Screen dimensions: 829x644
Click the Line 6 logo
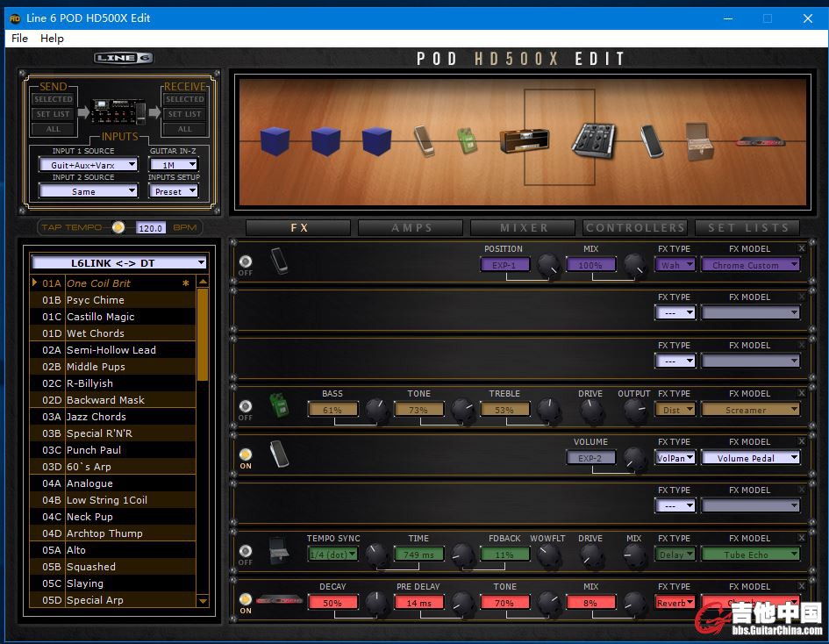coord(123,58)
